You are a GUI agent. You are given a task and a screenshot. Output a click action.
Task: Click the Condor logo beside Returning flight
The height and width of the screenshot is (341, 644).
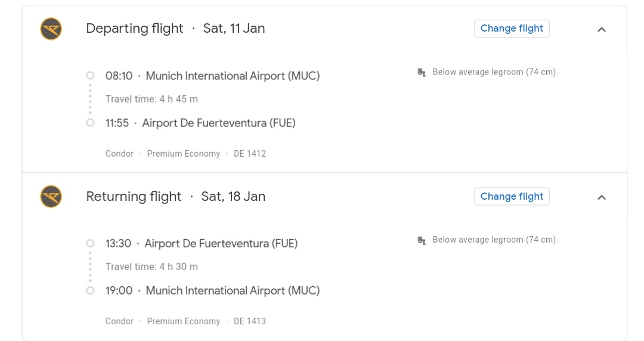tap(51, 196)
